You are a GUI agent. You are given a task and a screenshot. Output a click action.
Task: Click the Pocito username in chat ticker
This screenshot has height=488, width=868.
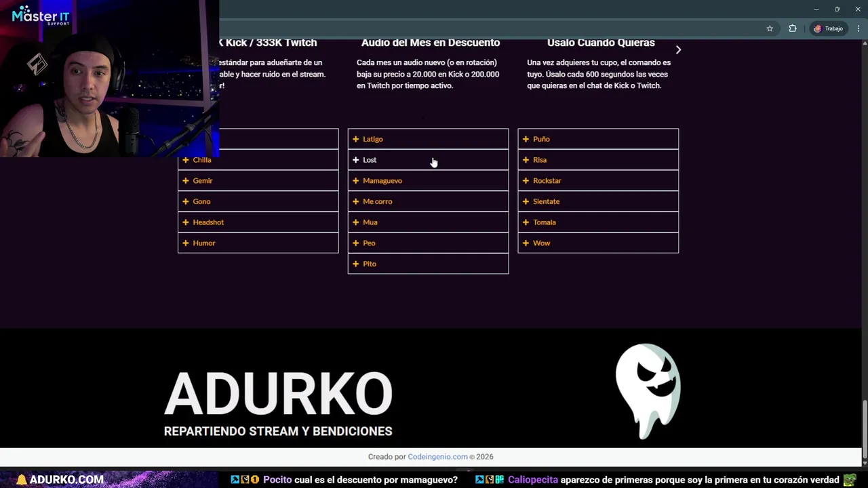tap(277, 480)
